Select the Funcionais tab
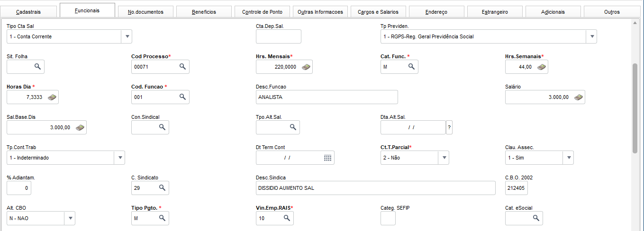 coord(87,10)
